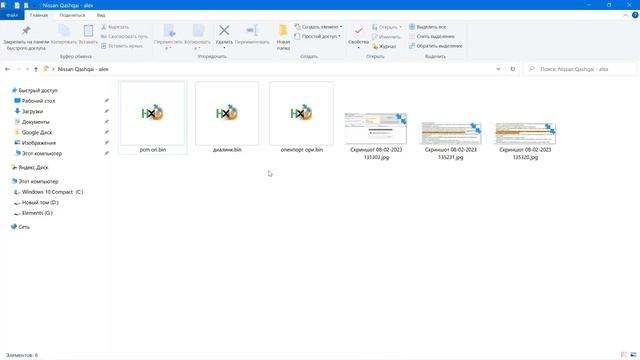
Task: Switch to large icons view in status bar
Action: coord(633,355)
